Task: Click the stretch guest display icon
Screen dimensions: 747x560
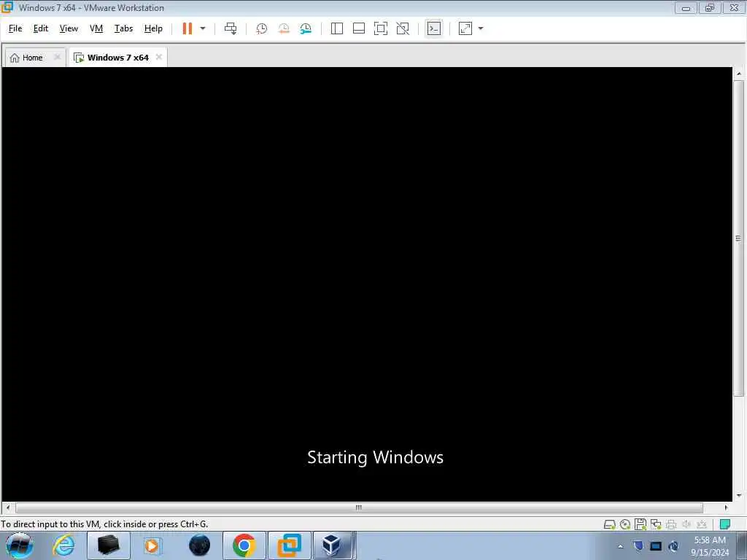Action: [x=465, y=28]
